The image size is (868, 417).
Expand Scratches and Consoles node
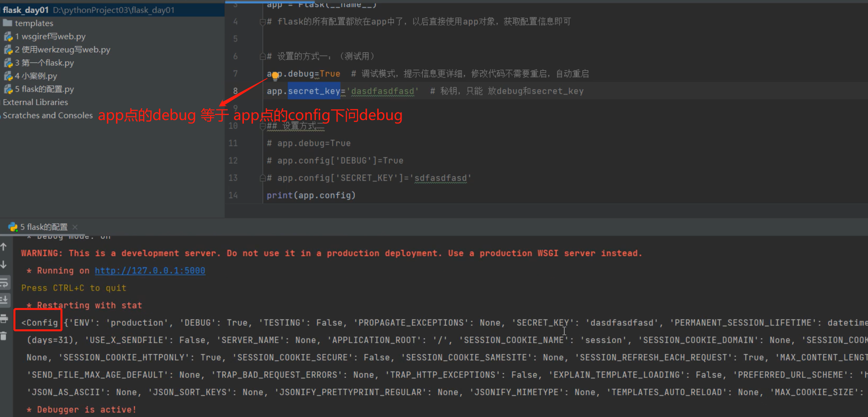point(47,115)
